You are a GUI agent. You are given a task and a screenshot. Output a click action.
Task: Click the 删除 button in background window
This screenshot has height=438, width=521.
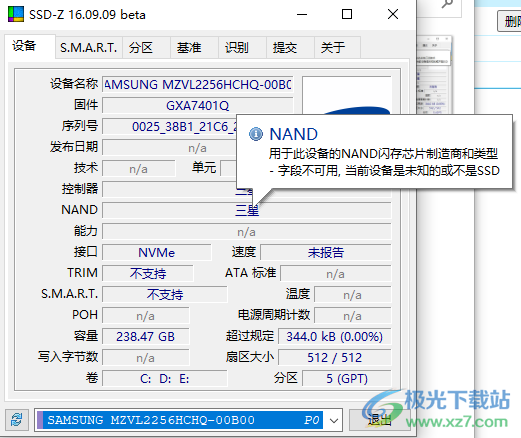[509, 22]
